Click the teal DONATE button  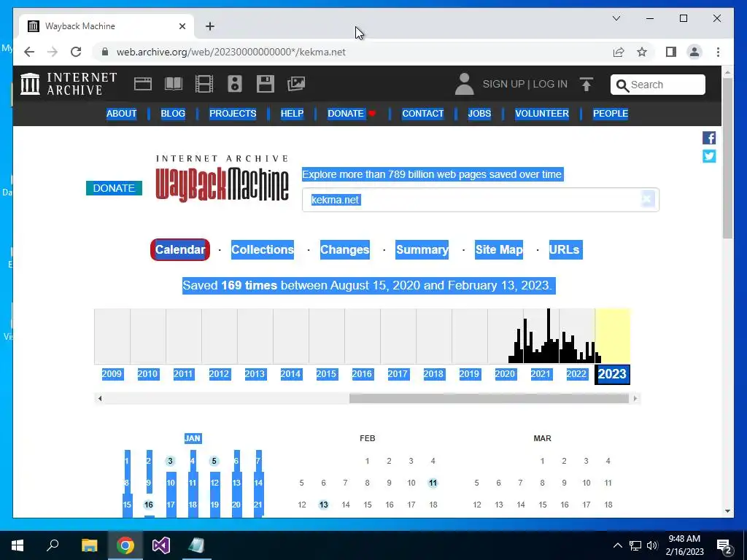(114, 188)
